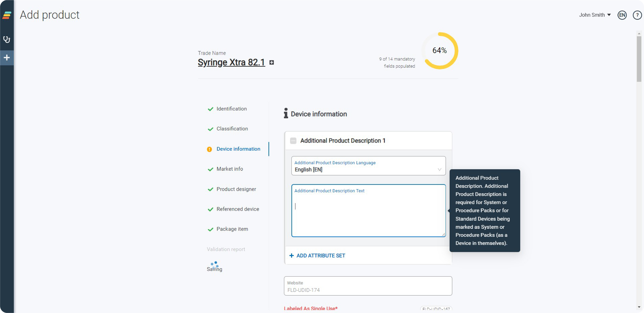Screen dimensions: 644x313
Task: Focus Additional Product Description Text area
Action: coord(368,211)
